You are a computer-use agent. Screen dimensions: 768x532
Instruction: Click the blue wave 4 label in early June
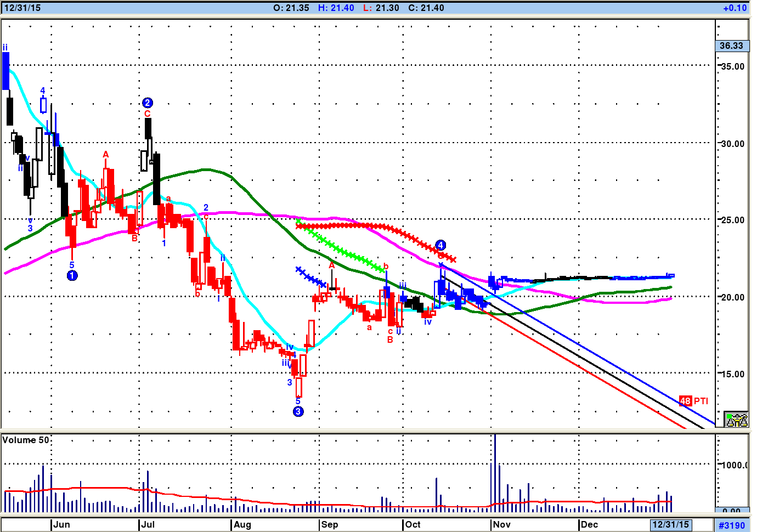tap(43, 90)
